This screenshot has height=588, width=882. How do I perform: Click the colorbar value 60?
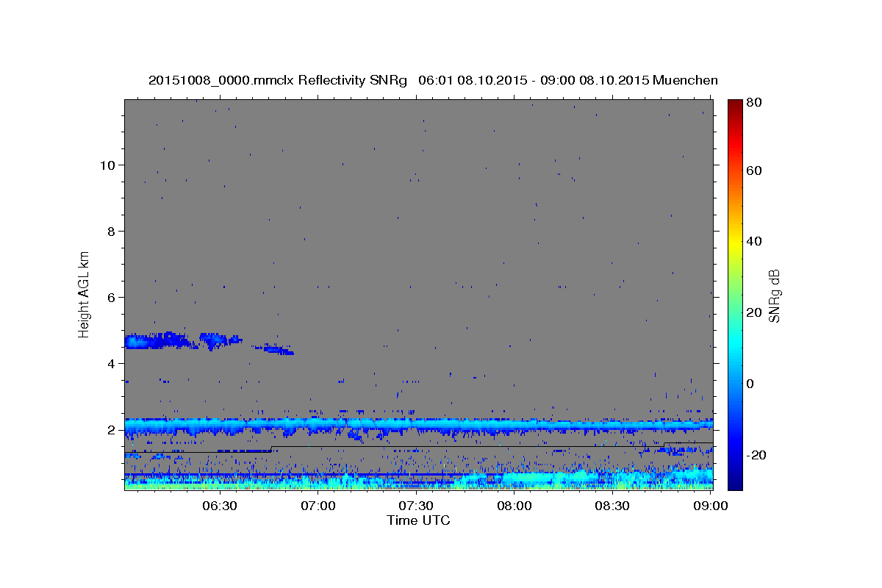pyautogui.click(x=754, y=171)
